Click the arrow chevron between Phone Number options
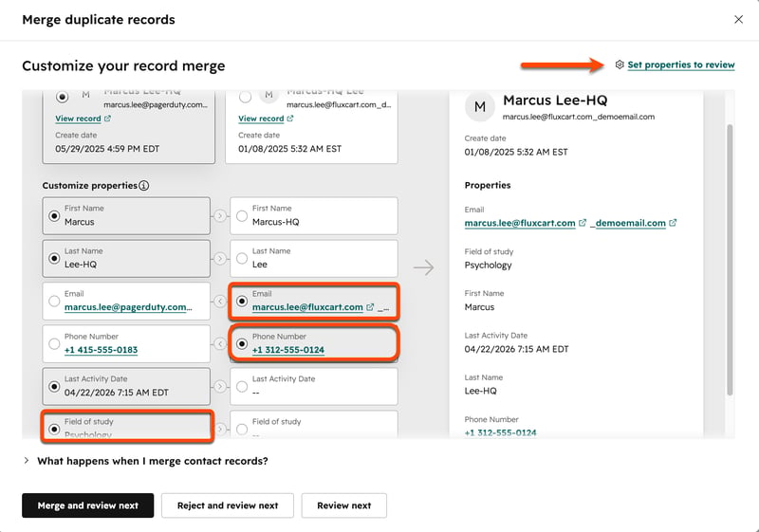 click(220, 344)
